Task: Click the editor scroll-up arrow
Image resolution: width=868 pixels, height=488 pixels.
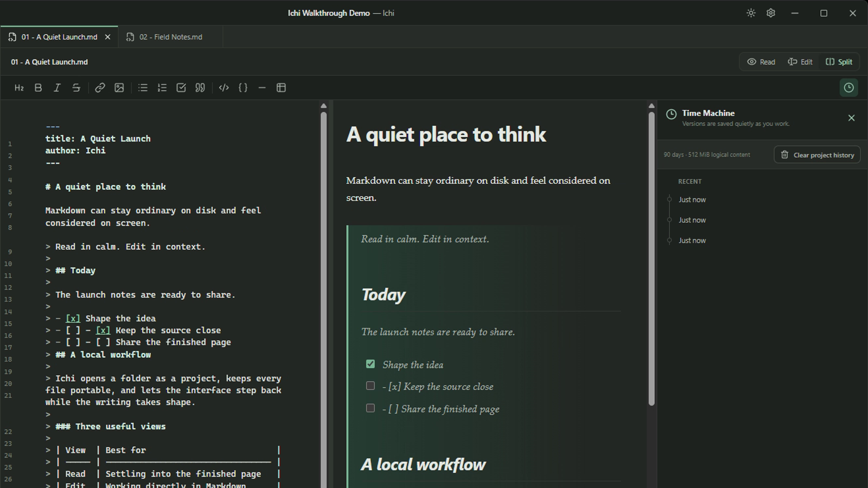Action: point(324,106)
